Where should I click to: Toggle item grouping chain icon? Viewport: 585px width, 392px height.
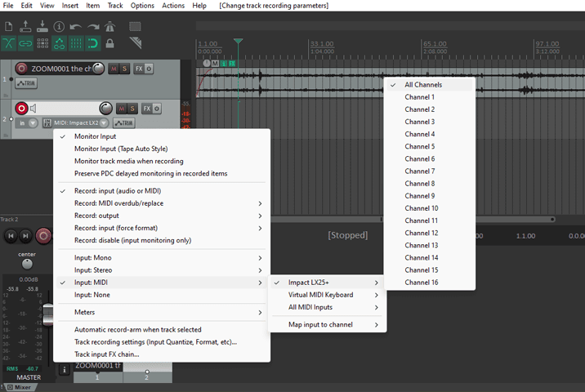click(25, 43)
